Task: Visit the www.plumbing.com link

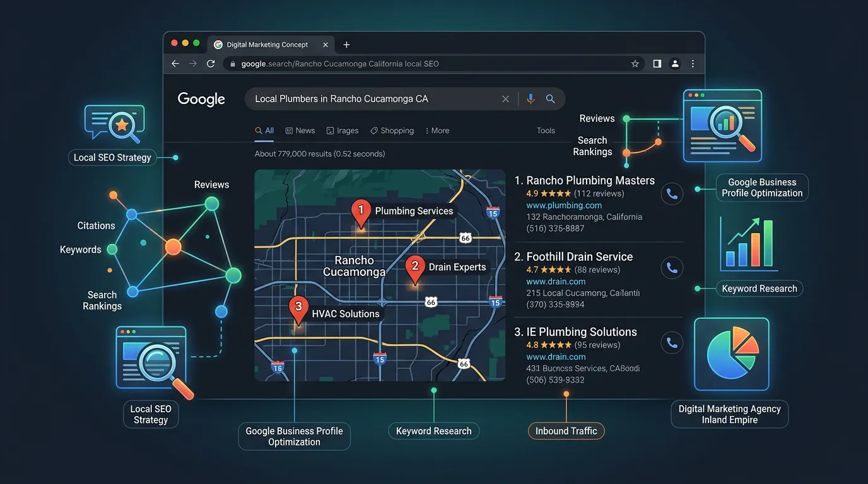Action: click(x=564, y=205)
